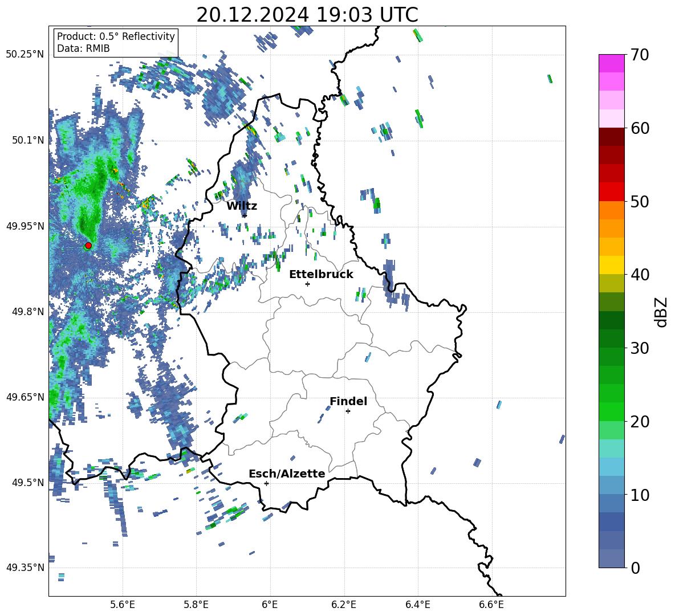Click the 49.65°N latitude label
675x616 pixels.
pos(25,397)
